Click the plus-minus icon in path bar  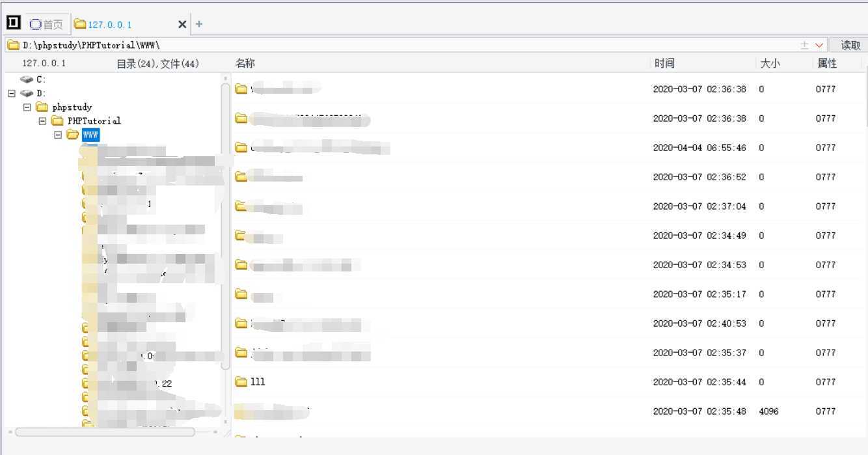(805, 45)
